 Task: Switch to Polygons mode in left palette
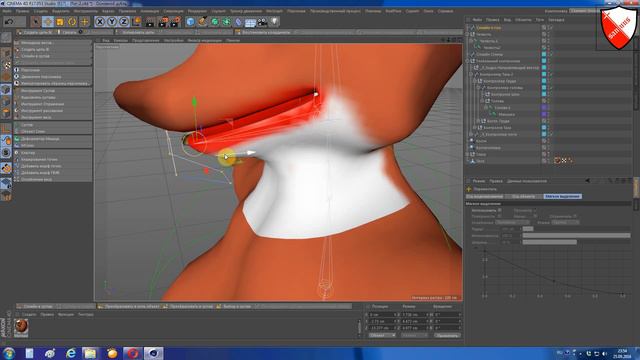pos(6,113)
